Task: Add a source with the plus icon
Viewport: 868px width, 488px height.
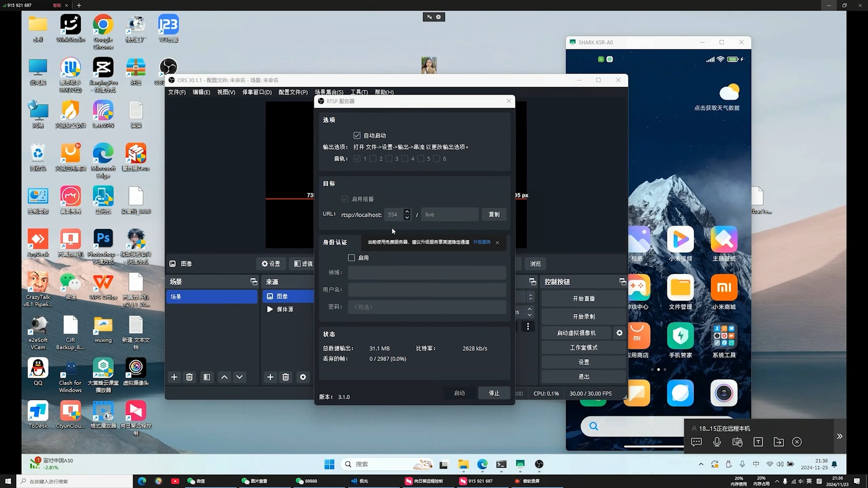Action: coord(270,377)
